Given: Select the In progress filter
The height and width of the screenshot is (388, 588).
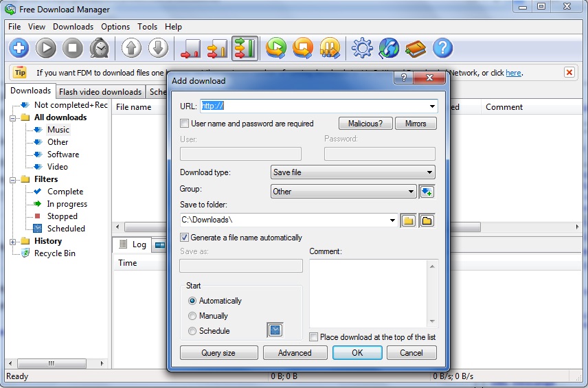Looking at the screenshot, I should tap(67, 204).
